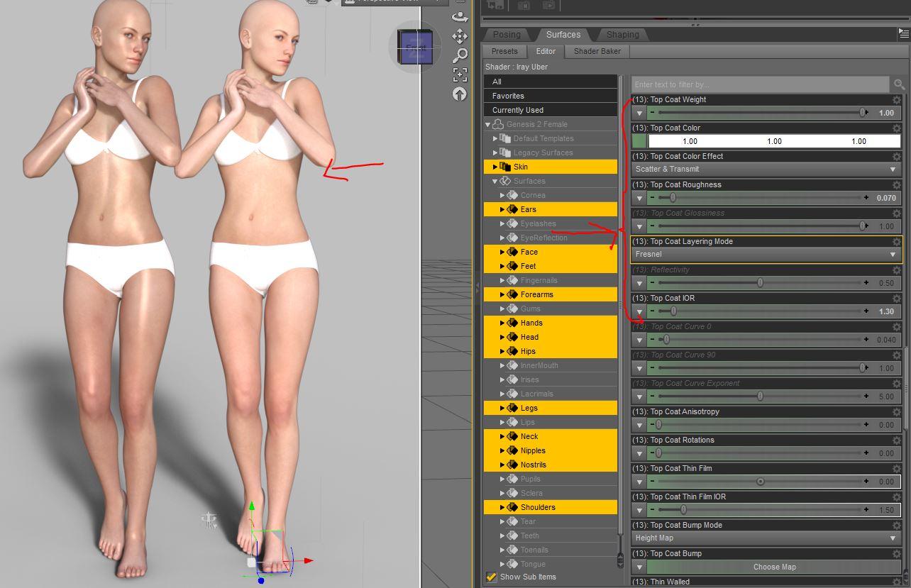Screen dimensions: 911x588
Task: Open Top Coat Roughness gear settings
Action: click(x=897, y=185)
